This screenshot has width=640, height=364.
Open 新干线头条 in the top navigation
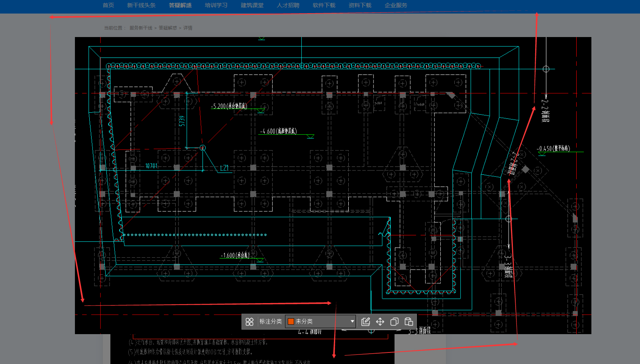tap(141, 5)
